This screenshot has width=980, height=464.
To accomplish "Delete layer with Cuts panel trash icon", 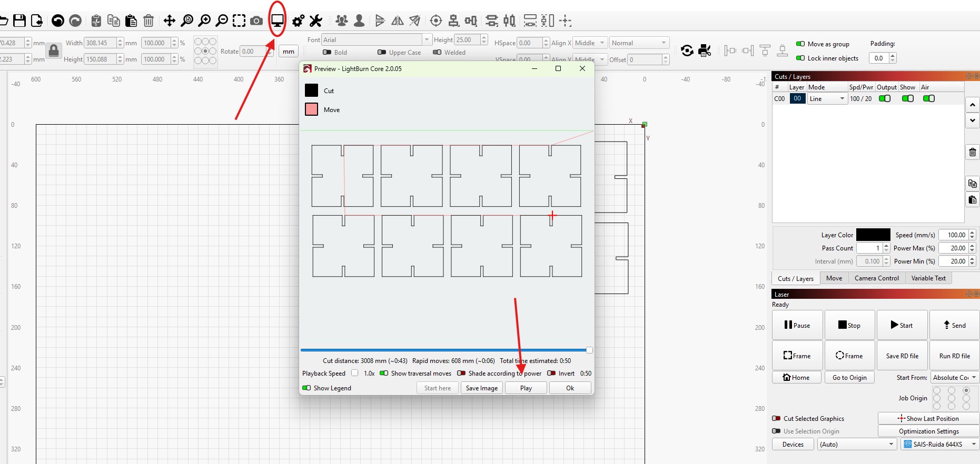I will pyautogui.click(x=973, y=152).
